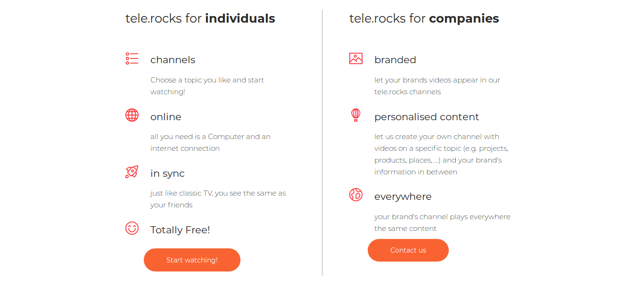The image size is (644, 304).
Task: Click the personalised content heading
Action: click(x=427, y=116)
